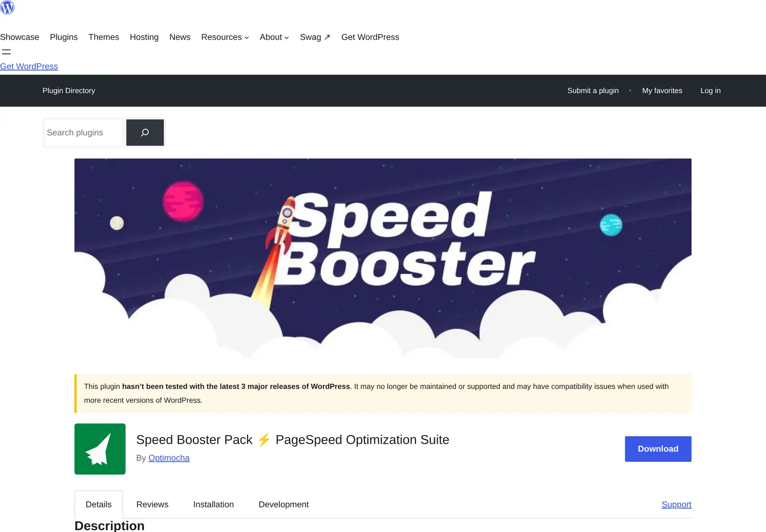
Task: Open My favorites
Action: 662,91
